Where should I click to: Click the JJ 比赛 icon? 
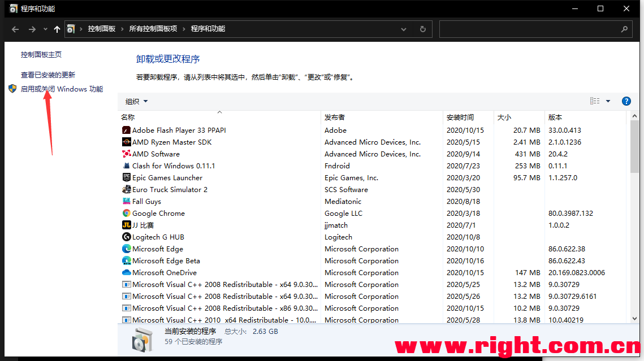(x=127, y=225)
